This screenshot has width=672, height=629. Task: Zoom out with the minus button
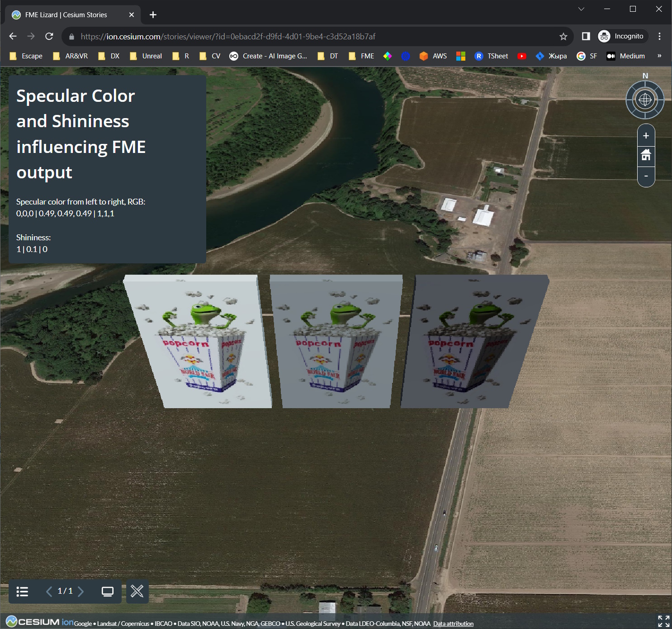(646, 176)
